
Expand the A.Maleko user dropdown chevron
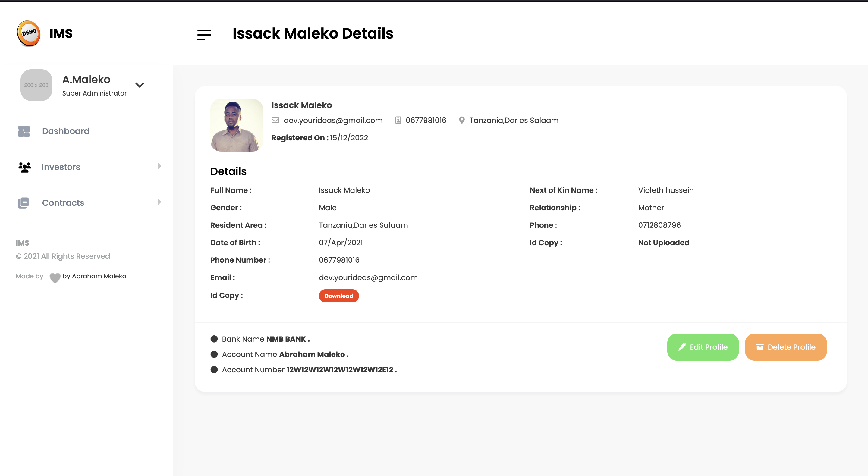click(140, 85)
